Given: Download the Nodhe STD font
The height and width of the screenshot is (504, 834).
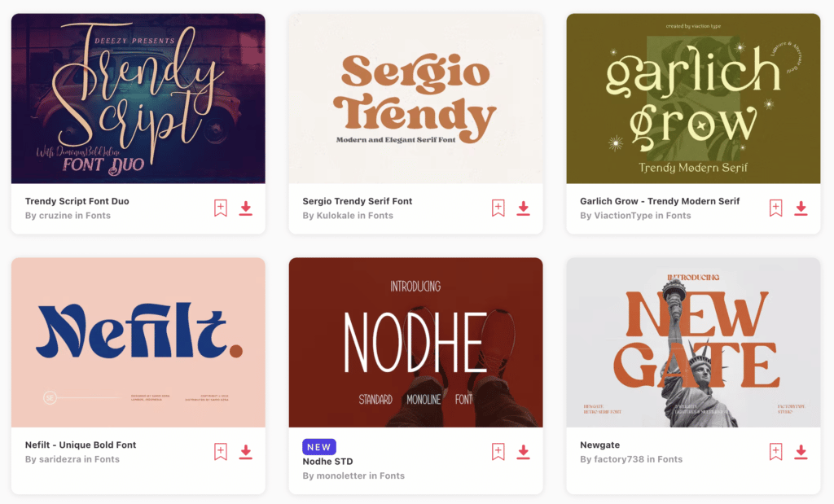Looking at the screenshot, I should (524, 451).
